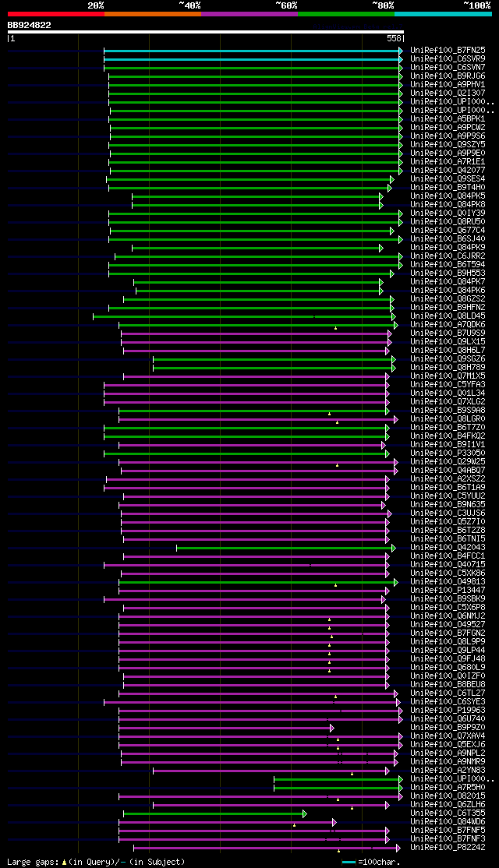Select the UniRef100_B7U9S9 label
The width and height of the screenshot is (499, 868).
click(x=448, y=333)
